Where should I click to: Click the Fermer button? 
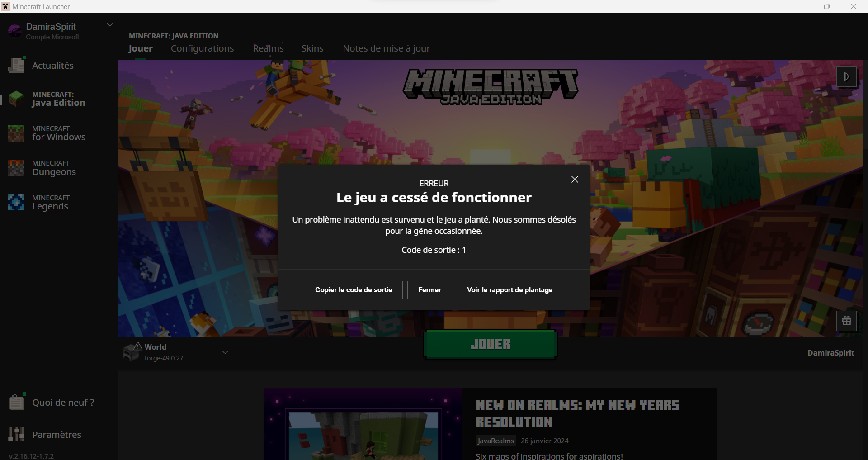[429, 290]
